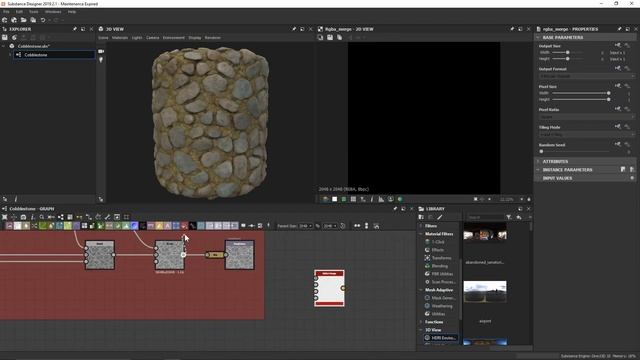The image size is (640, 360).
Task: Select Transforms under Material Filters
Action: coord(441,258)
